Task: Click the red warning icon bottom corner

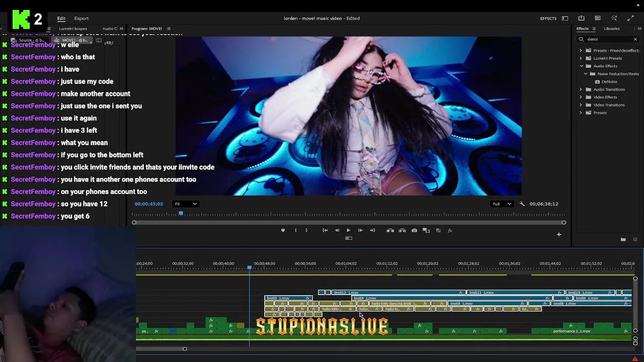Action: (635, 358)
